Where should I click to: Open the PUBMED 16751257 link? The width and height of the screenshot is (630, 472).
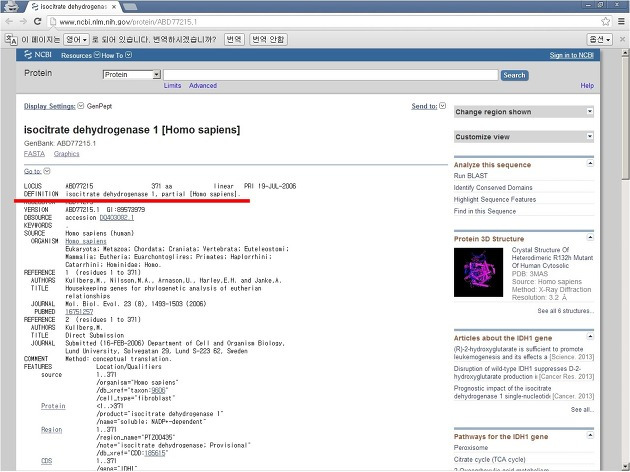point(79,312)
